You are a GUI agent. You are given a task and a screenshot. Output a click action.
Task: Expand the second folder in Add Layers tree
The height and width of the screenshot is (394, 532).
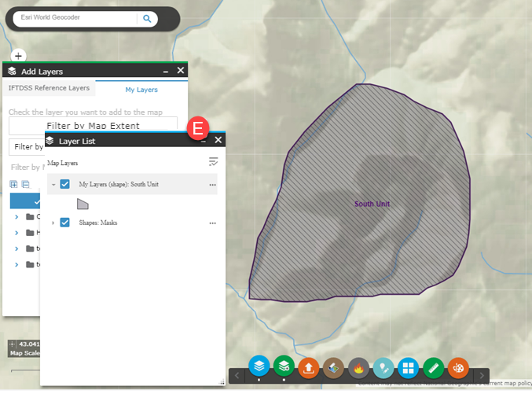(x=17, y=233)
